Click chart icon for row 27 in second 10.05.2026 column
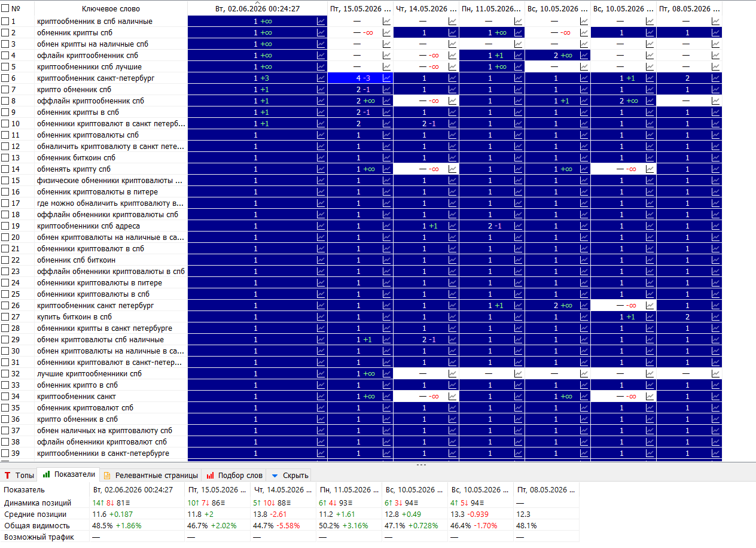The width and height of the screenshot is (756, 548). click(x=650, y=316)
